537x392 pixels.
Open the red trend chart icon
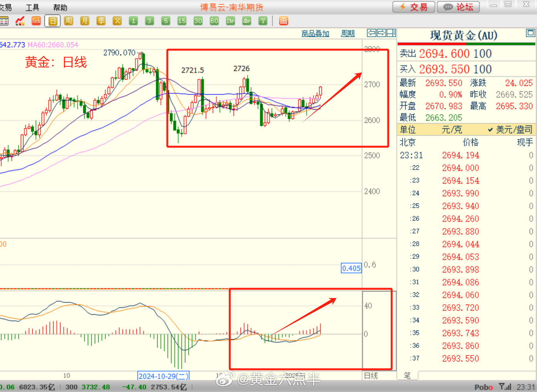(20, 21)
